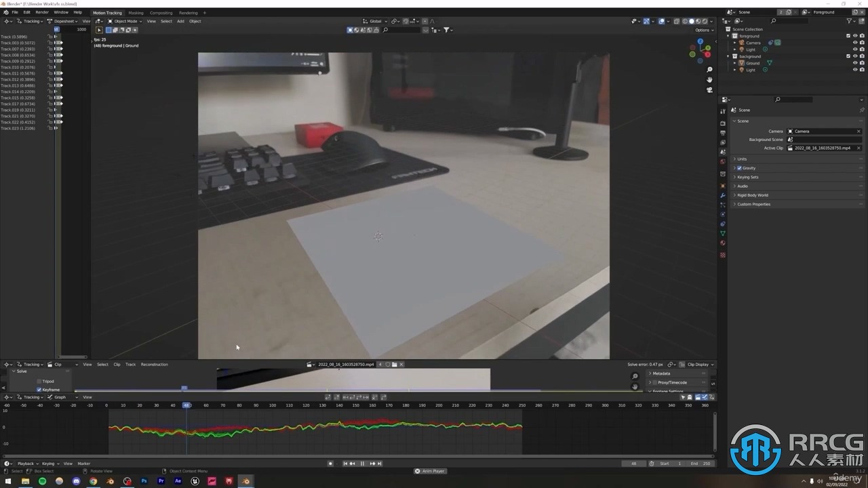The height and width of the screenshot is (488, 868).
Task: Pin the Scene properties context
Action: 862,110
